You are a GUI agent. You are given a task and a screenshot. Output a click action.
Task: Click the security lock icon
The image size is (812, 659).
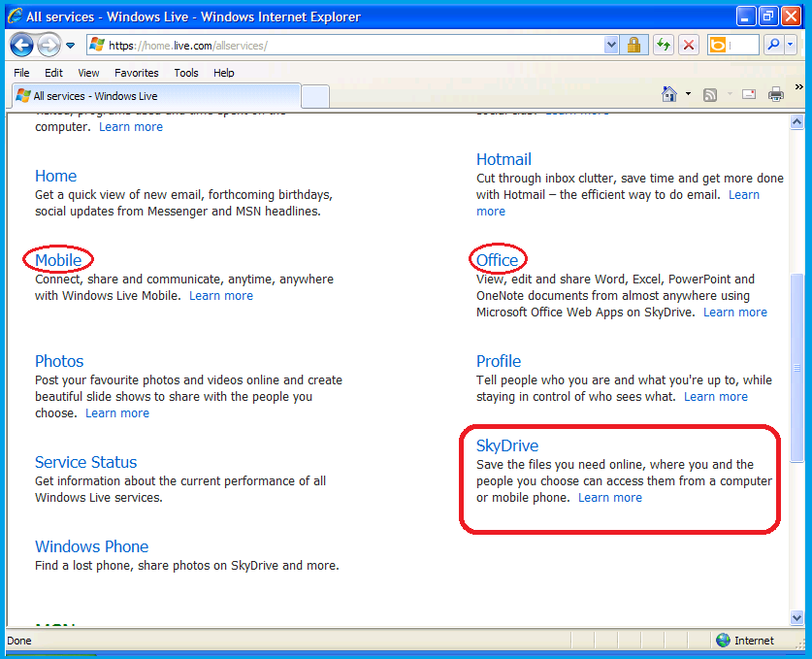[x=633, y=45]
